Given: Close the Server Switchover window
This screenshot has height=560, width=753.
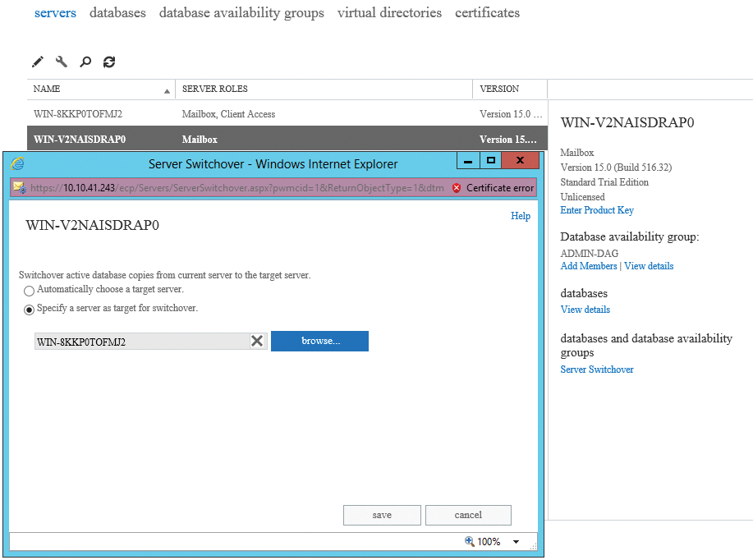Looking at the screenshot, I should 520,160.
